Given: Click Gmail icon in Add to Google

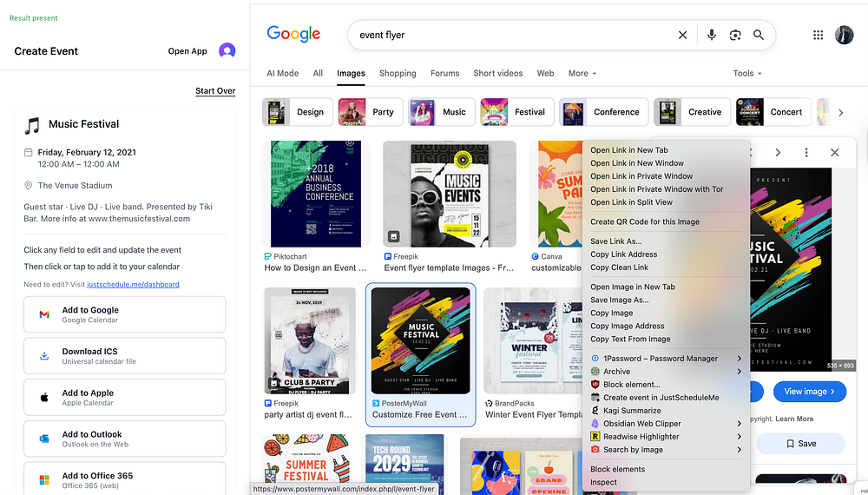Looking at the screenshot, I should pos(44,314).
